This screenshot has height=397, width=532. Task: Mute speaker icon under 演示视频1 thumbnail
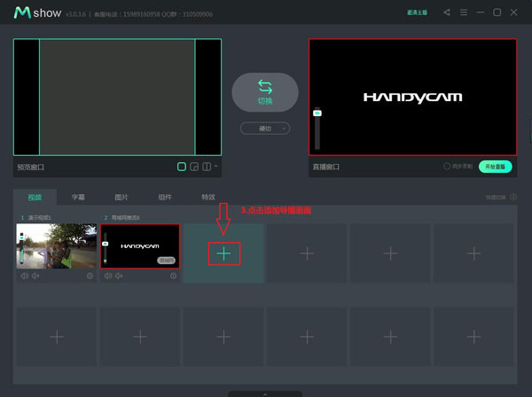tap(25, 276)
